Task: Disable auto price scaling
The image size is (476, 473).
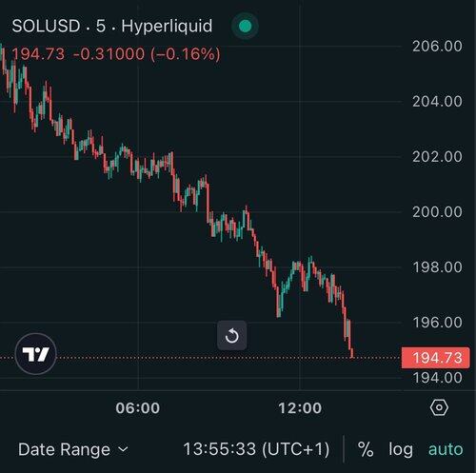Action: pos(446,449)
